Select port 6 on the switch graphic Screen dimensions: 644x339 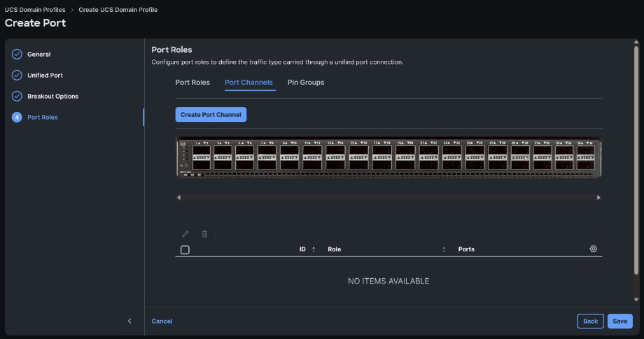coord(244,165)
